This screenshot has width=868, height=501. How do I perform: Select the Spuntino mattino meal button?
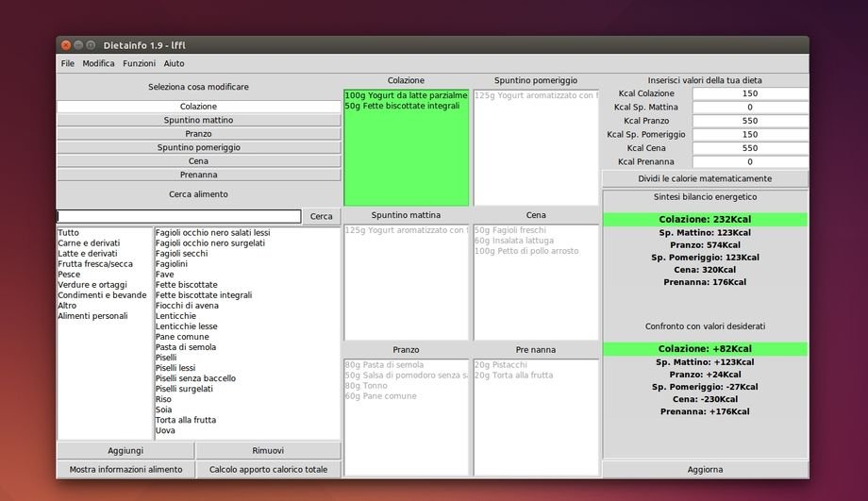point(198,120)
